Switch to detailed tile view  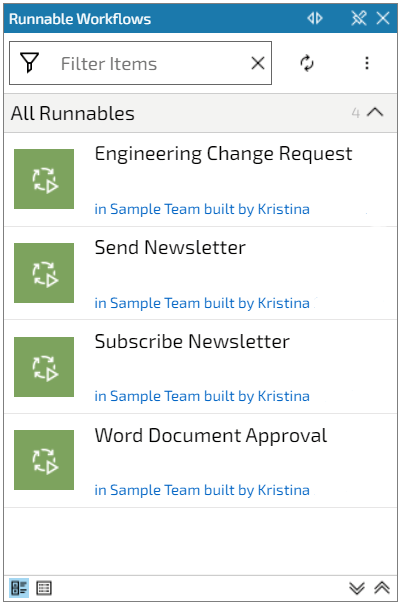coord(19,588)
